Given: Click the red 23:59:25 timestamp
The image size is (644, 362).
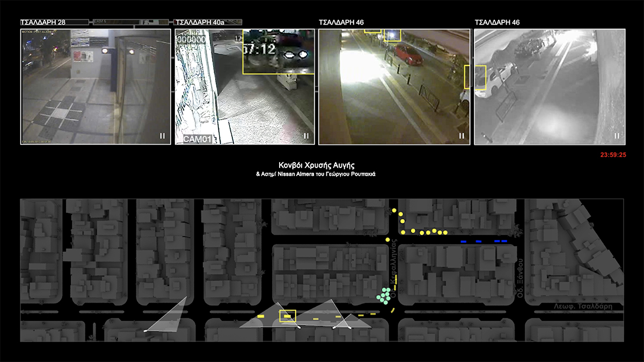Looking at the screenshot, I should coord(613,155).
